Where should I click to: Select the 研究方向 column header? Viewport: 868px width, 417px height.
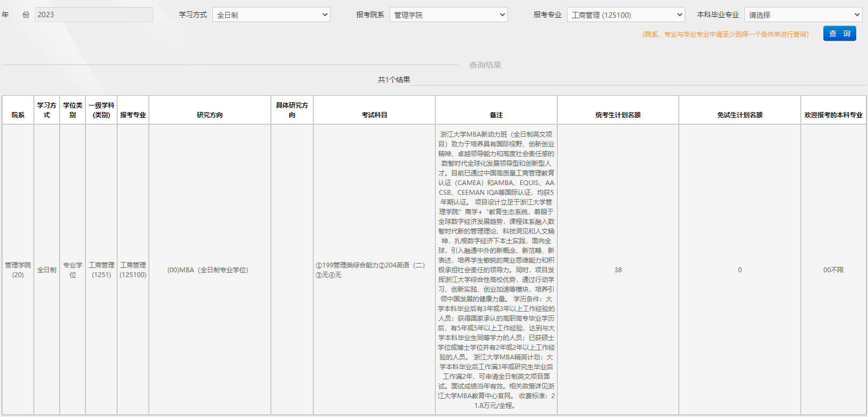point(210,115)
